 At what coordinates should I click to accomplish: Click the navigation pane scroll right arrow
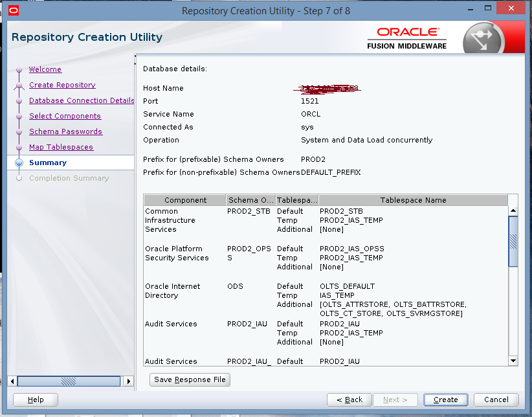129,381
